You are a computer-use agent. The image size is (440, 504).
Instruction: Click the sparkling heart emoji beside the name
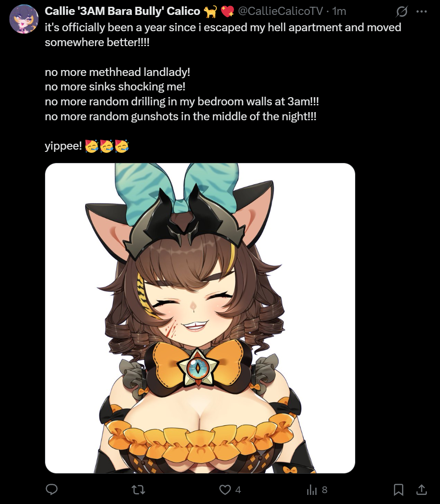227,12
